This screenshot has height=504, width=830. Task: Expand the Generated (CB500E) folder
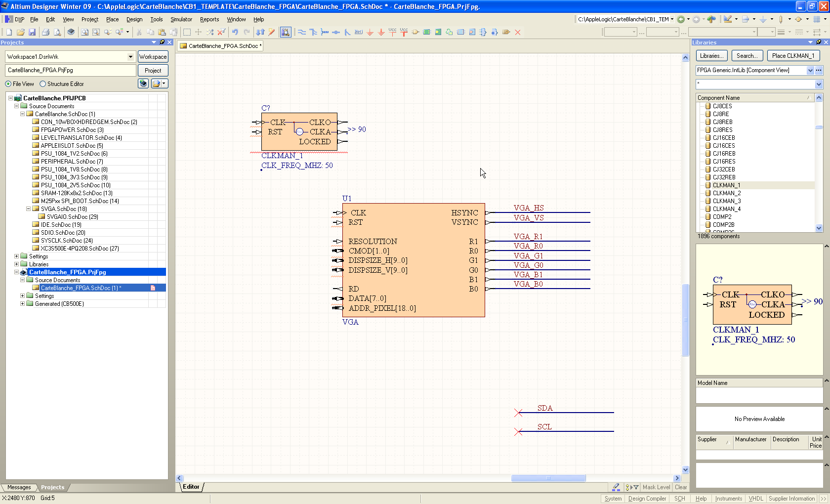coord(22,304)
